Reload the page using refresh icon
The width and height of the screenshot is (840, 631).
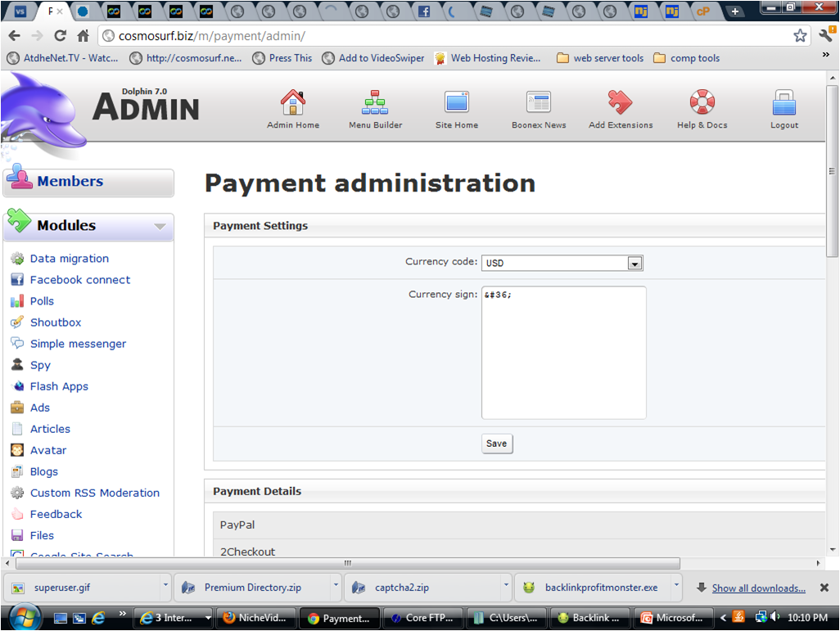point(60,36)
